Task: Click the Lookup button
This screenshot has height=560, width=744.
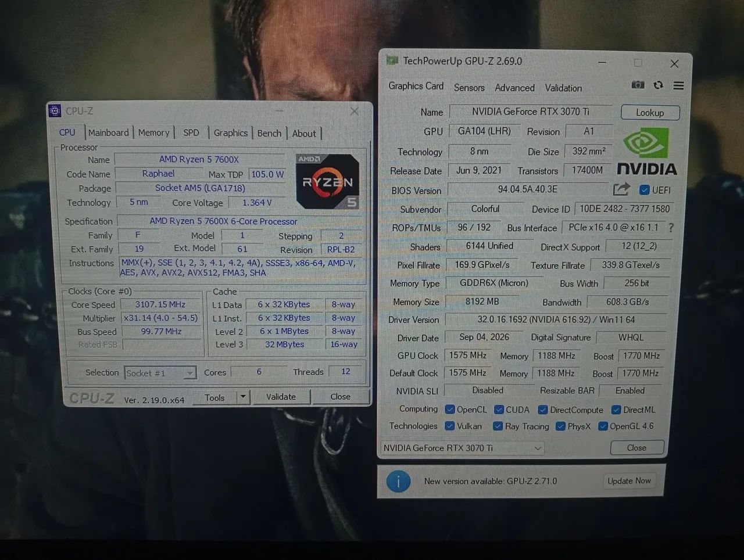Action: point(650,113)
